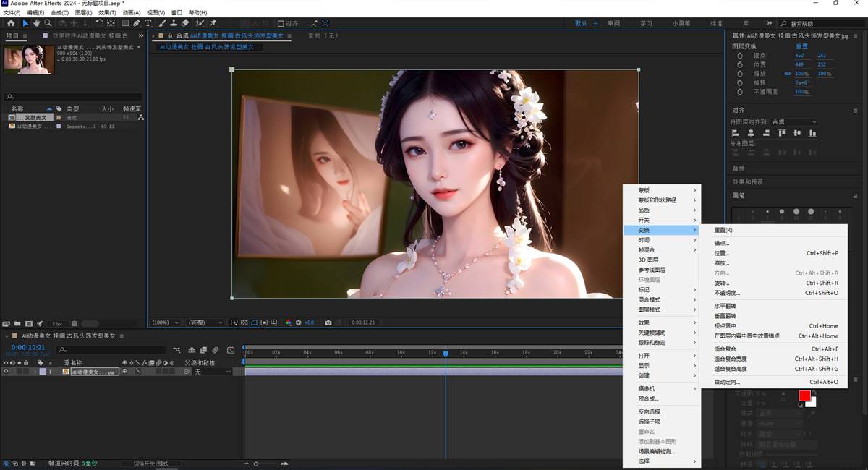Click the red foreground color swatch
Viewport: 868px width, 470px height.
coord(804,396)
